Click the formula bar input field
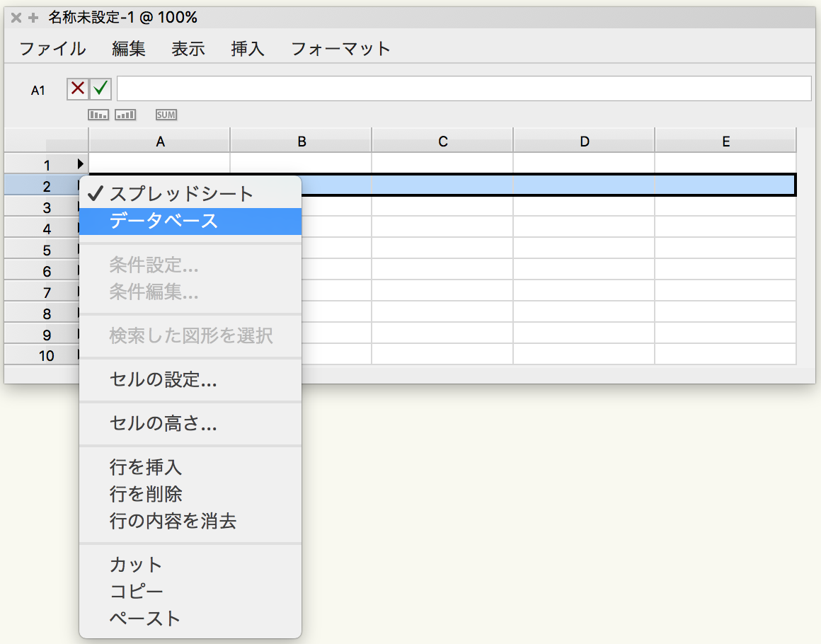 (464, 89)
